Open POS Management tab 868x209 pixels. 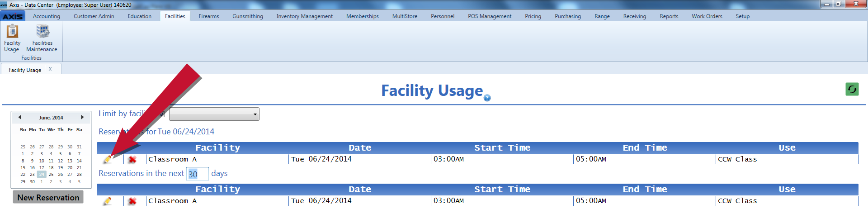(x=490, y=16)
